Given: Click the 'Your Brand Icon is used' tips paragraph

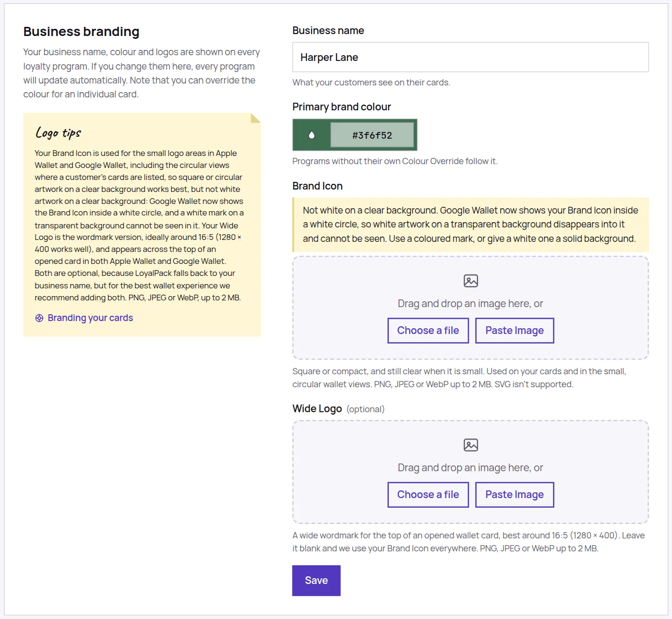Looking at the screenshot, I should [x=139, y=225].
